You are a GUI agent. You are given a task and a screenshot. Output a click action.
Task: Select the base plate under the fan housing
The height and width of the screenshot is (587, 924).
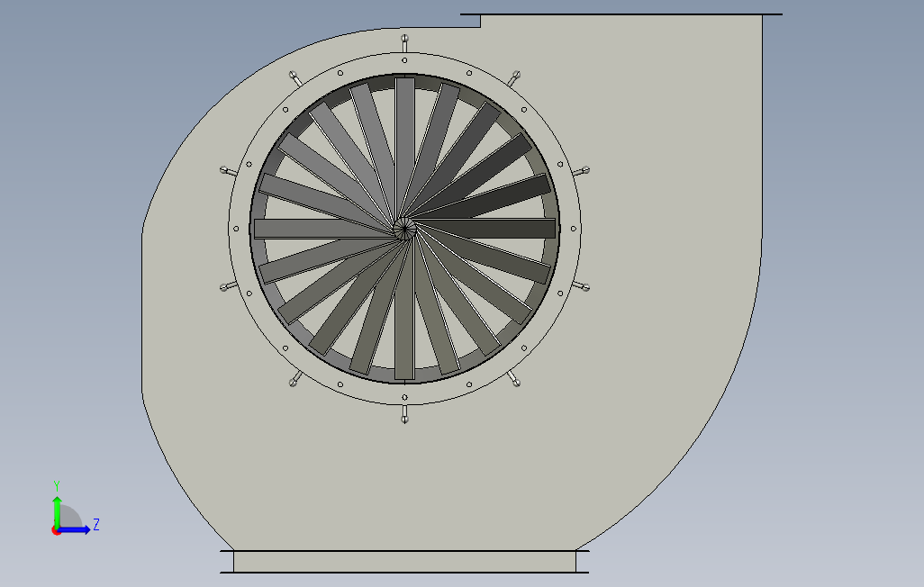point(405,562)
